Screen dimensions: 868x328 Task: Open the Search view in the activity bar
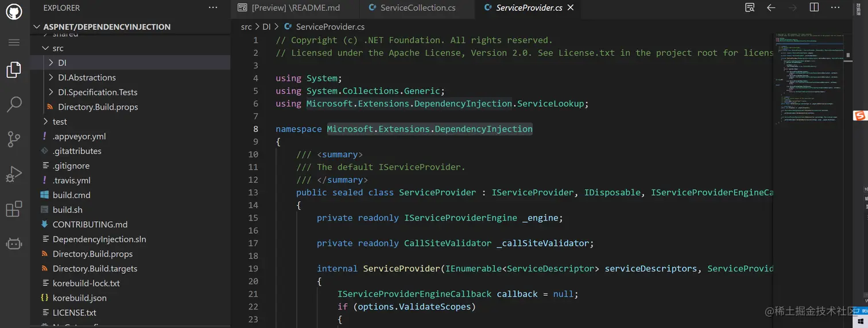click(14, 104)
